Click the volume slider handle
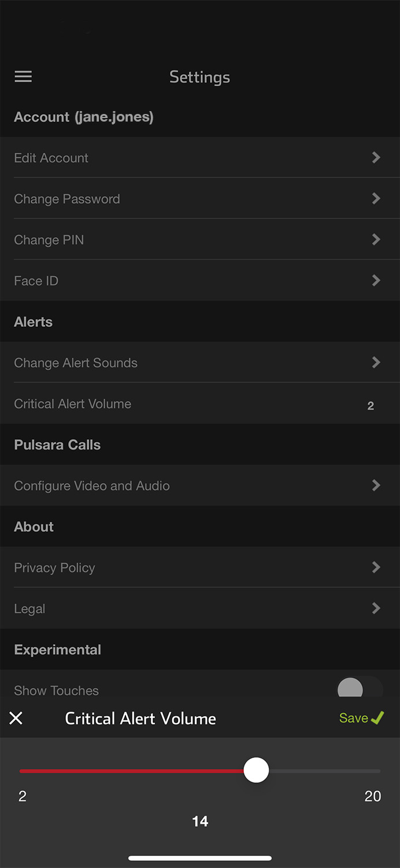The width and height of the screenshot is (400, 868). pyautogui.click(x=257, y=770)
